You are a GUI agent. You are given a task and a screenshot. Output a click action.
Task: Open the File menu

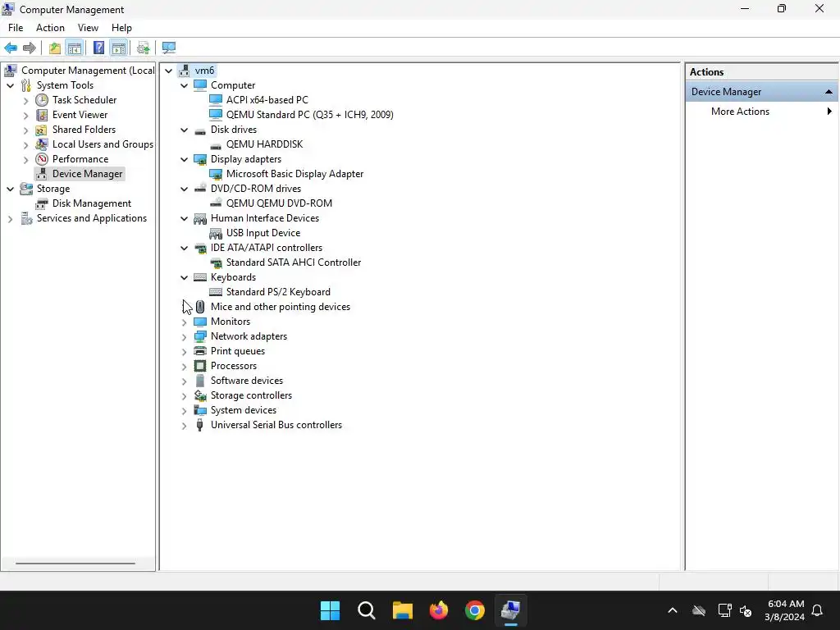[x=16, y=28]
